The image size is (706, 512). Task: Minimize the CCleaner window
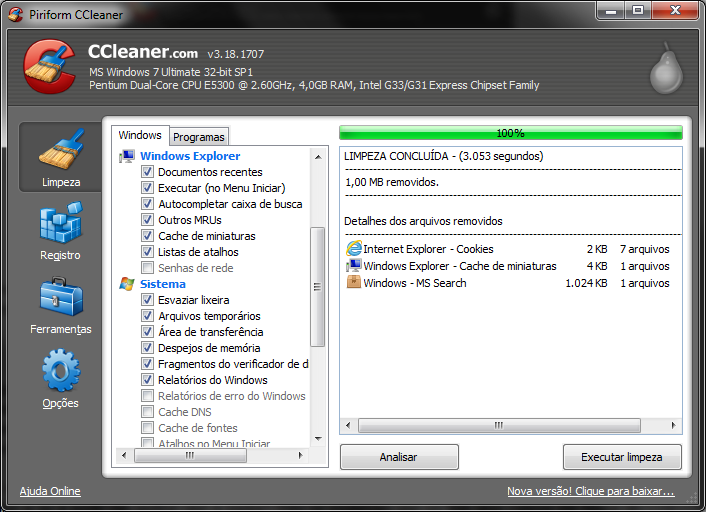[611, 11]
